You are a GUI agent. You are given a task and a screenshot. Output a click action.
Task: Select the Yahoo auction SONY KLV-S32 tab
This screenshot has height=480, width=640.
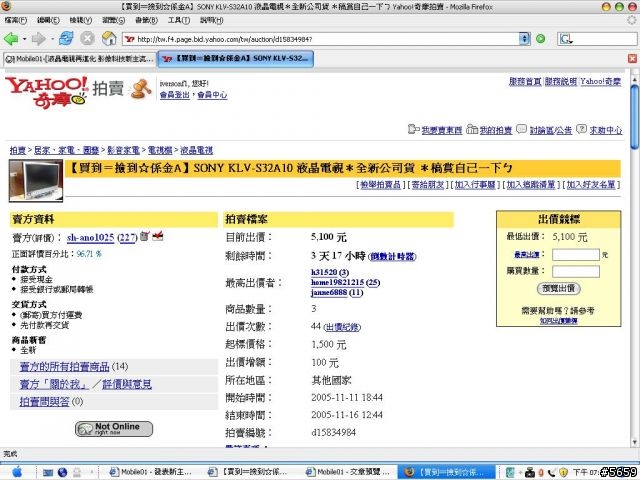tap(236, 59)
